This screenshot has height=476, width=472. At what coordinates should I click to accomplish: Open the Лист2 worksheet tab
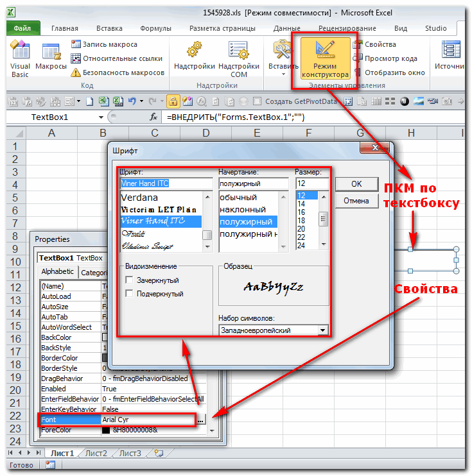(x=96, y=453)
